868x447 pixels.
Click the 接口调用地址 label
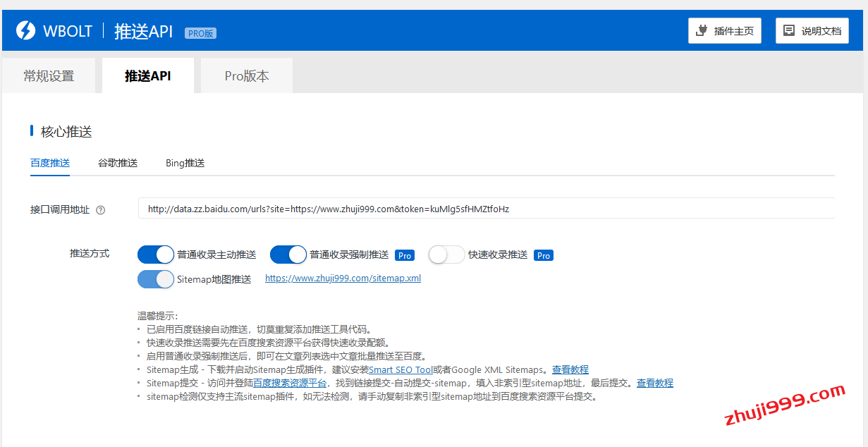tap(60, 209)
